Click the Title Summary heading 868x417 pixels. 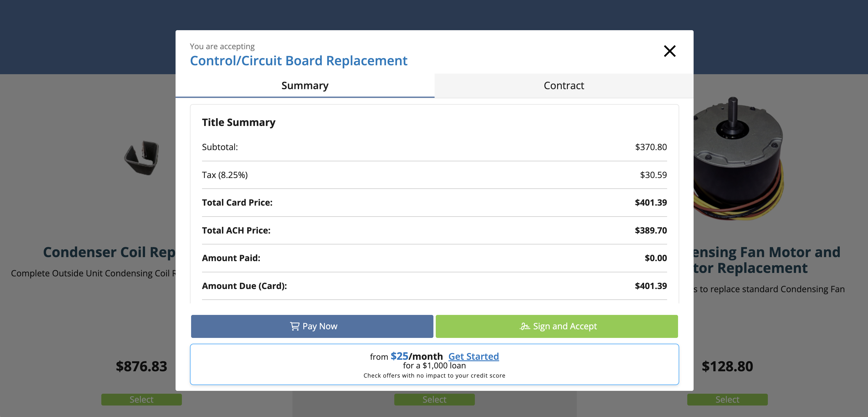[239, 122]
